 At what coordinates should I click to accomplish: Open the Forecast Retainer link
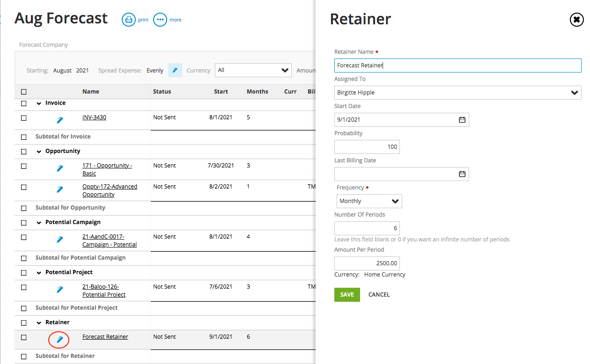(105, 337)
